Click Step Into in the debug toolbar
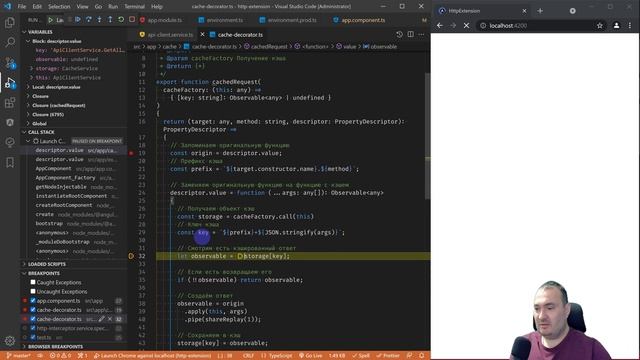The image size is (640, 360). [x=99, y=20]
